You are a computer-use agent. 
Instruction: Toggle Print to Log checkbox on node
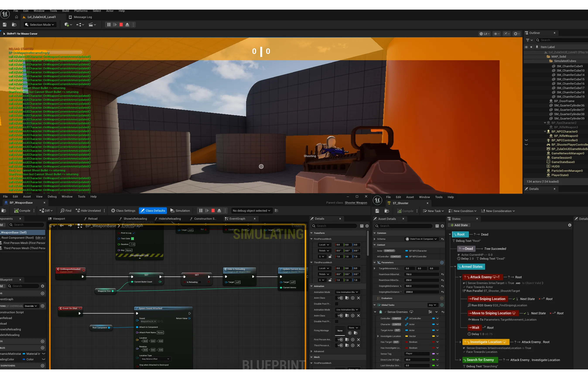(x=134, y=233)
